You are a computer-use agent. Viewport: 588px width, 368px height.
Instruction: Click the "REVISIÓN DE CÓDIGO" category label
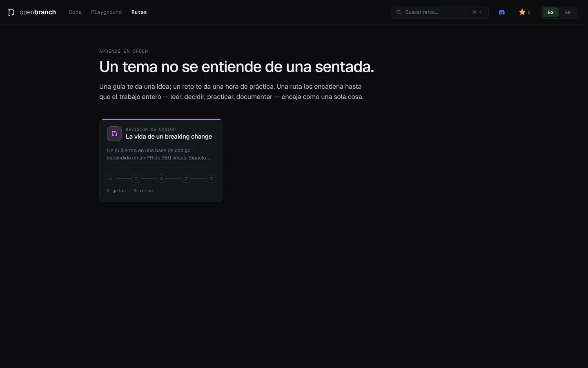click(x=151, y=129)
